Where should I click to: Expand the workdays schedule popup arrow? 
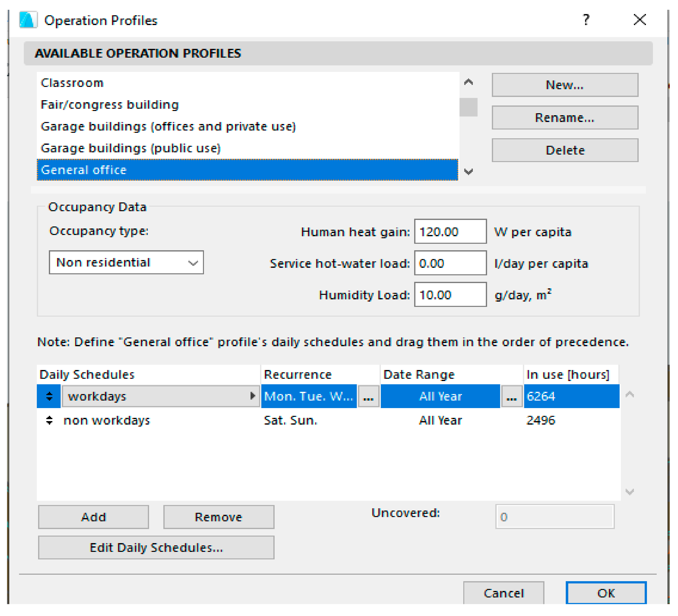click(253, 396)
